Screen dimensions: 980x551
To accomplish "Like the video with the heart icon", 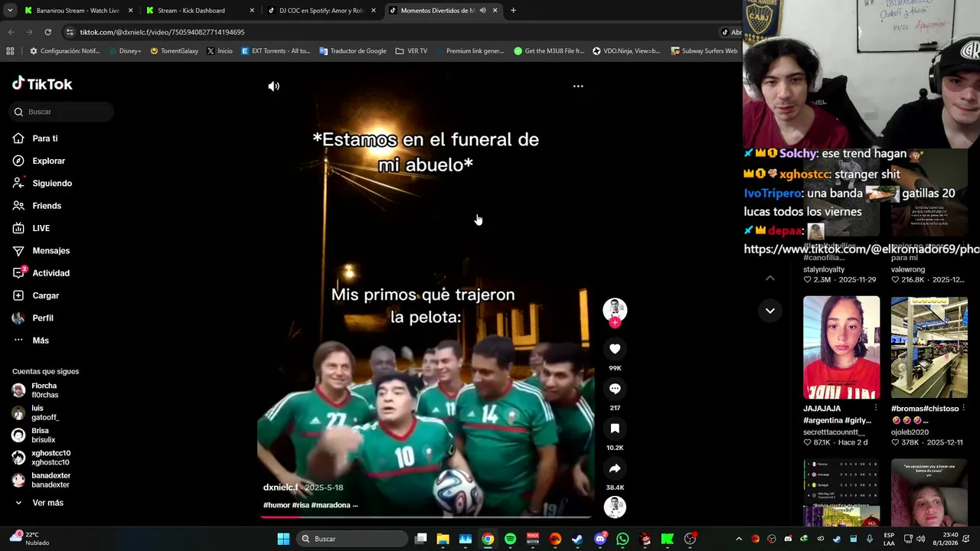I will click(x=615, y=349).
